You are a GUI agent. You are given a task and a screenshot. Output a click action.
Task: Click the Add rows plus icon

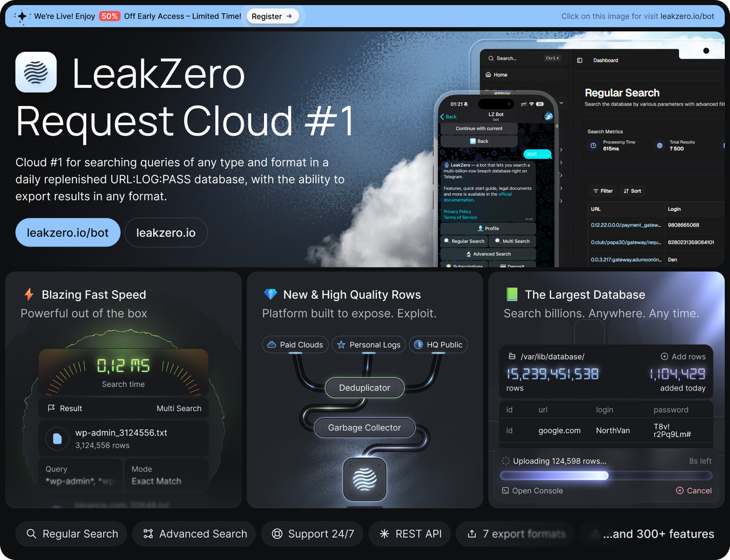(x=664, y=356)
